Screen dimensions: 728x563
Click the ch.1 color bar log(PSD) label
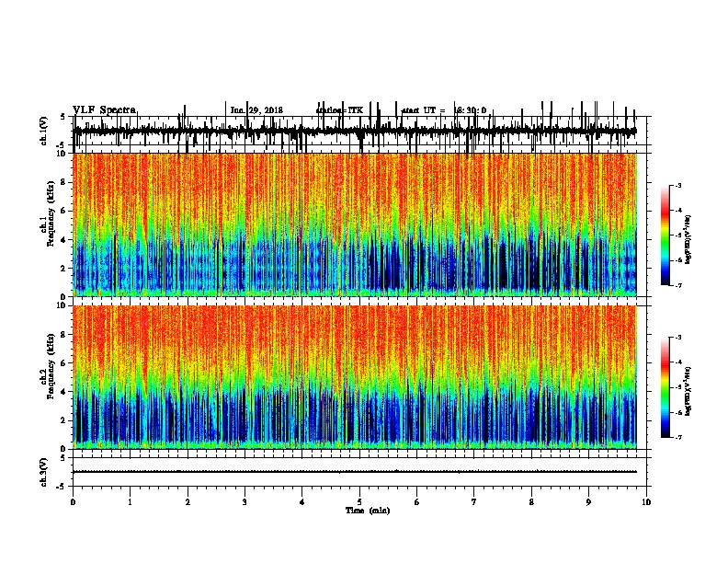(x=688, y=240)
